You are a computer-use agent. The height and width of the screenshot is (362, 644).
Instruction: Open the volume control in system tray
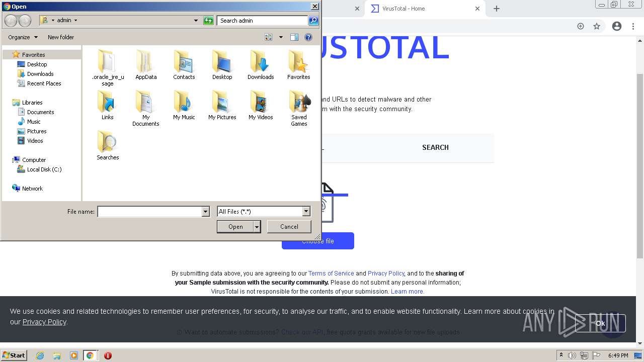[572, 355]
